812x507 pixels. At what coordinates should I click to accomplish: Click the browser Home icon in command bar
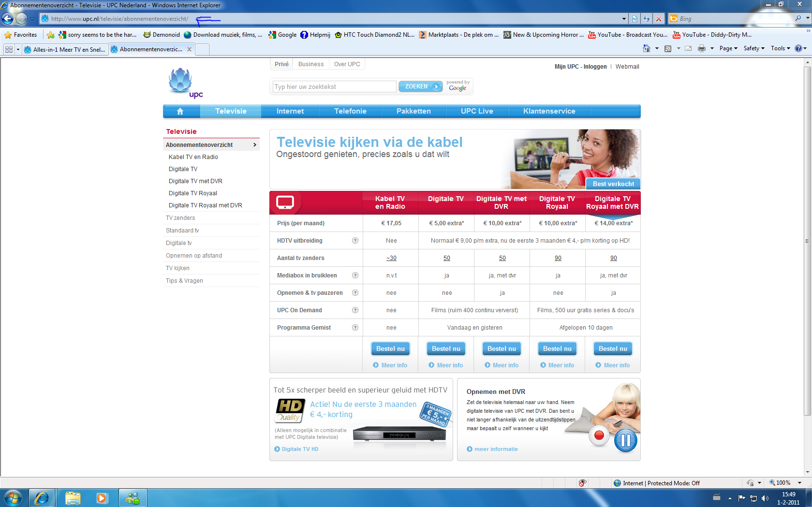point(647,48)
